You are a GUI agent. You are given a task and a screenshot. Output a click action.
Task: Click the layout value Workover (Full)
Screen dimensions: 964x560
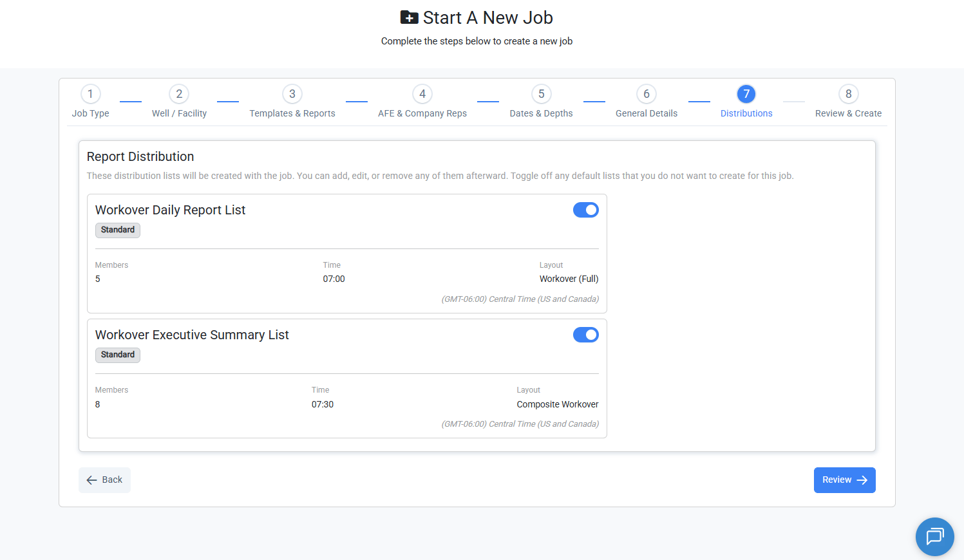pos(569,279)
